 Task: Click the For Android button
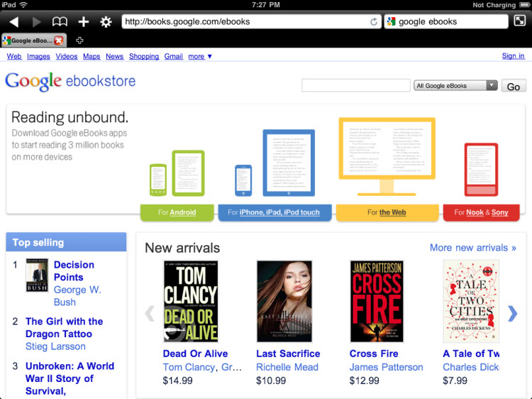[177, 212]
